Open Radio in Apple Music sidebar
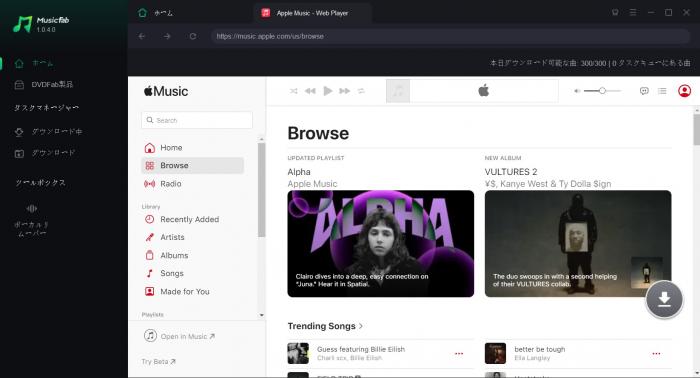This screenshot has width=700, height=378. coord(192,184)
